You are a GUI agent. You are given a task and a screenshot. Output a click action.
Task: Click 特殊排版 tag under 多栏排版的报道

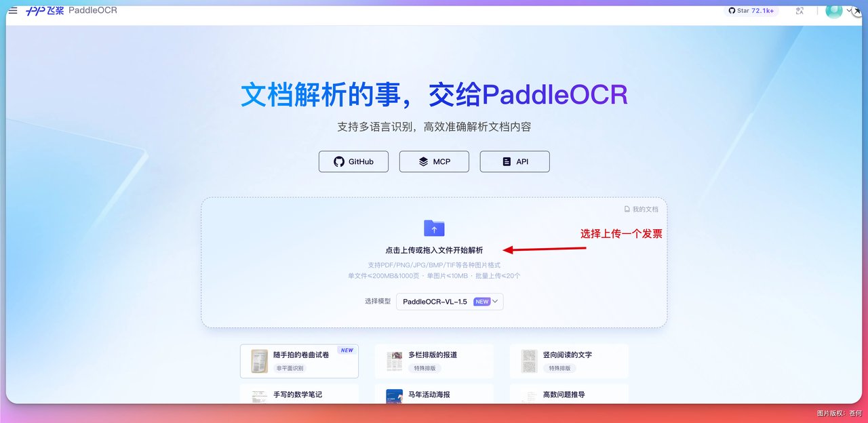(x=425, y=368)
